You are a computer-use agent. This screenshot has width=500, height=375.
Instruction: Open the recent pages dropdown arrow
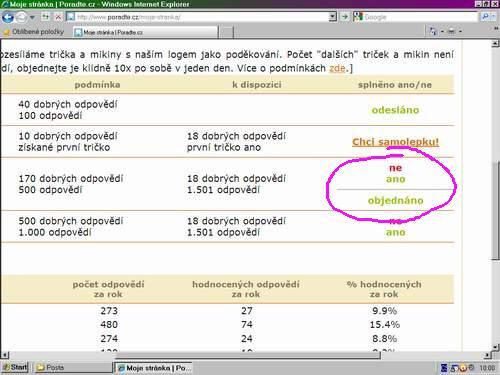tap(32, 17)
